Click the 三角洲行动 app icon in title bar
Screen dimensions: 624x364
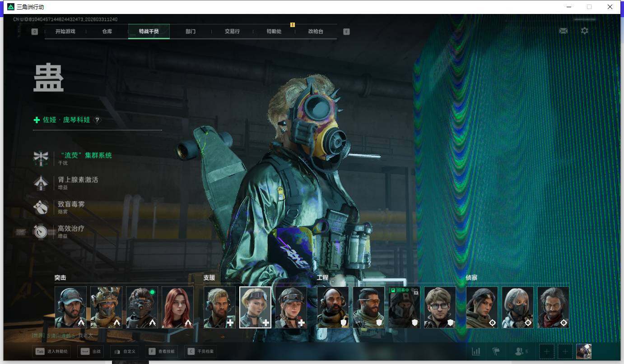11,7
